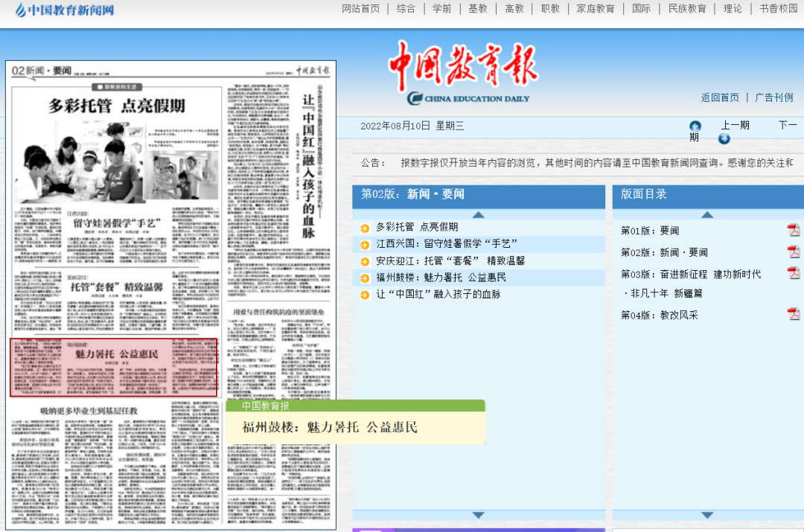Open article 福州鼓楼：魅力暑托 公益惠民

(441, 278)
